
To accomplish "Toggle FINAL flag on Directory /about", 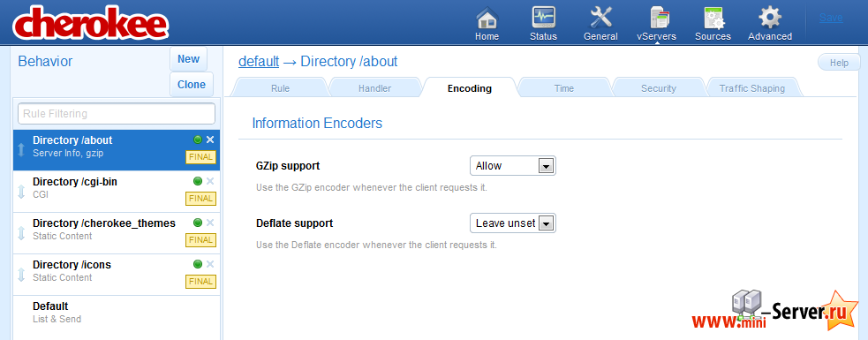I will (x=200, y=157).
